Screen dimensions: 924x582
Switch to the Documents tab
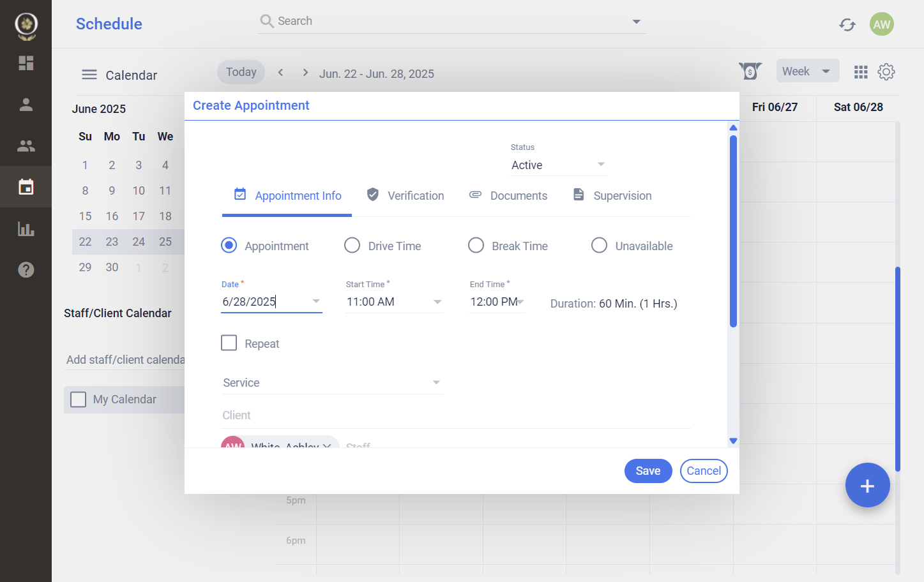[x=508, y=196]
